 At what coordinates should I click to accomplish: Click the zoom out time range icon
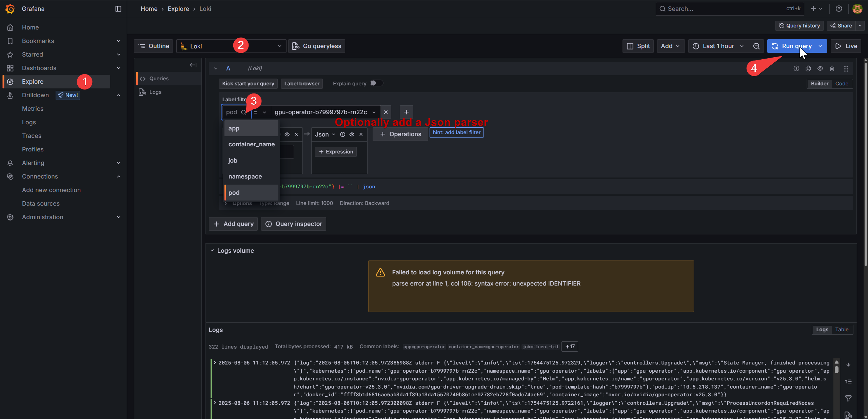[x=756, y=46]
